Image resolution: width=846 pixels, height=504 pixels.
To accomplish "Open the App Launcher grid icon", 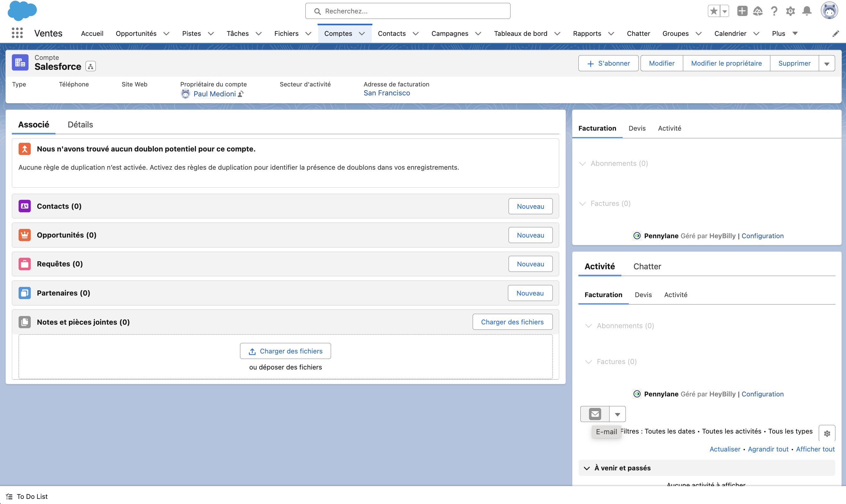I will (17, 33).
